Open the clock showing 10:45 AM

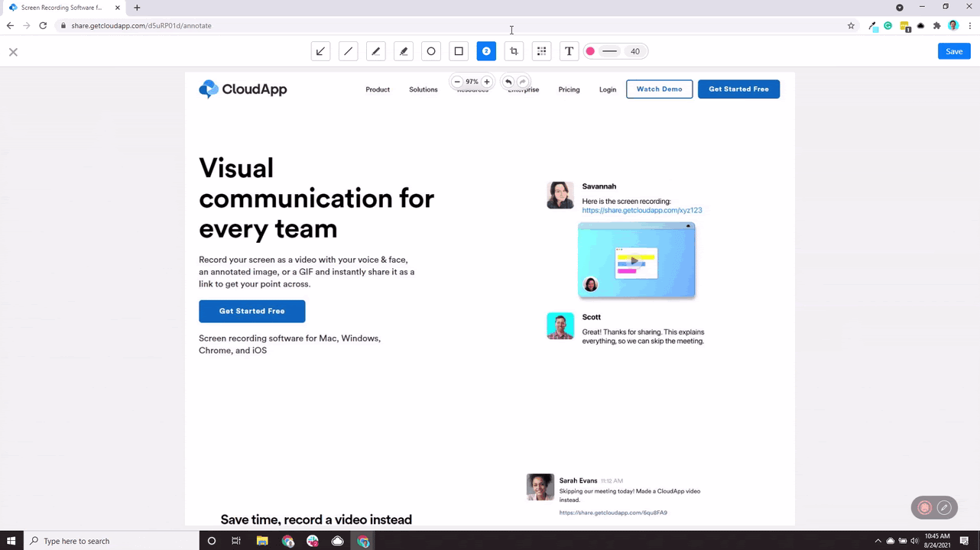[x=937, y=541]
